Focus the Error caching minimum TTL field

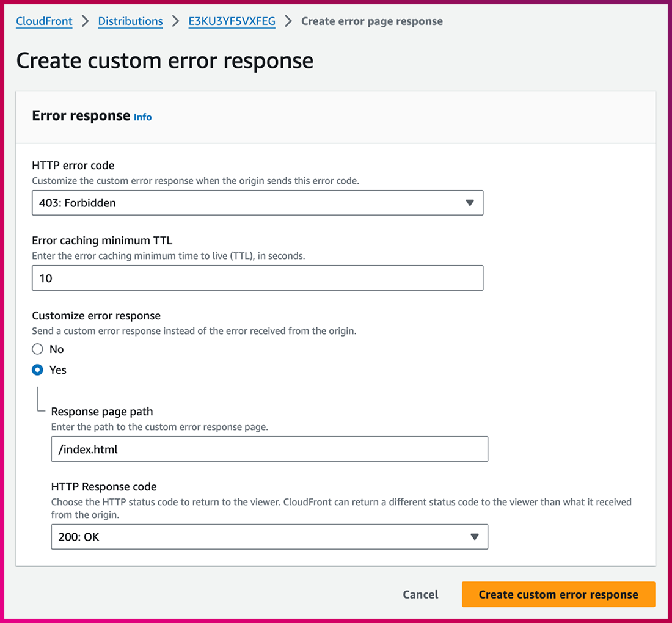[257, 278]
